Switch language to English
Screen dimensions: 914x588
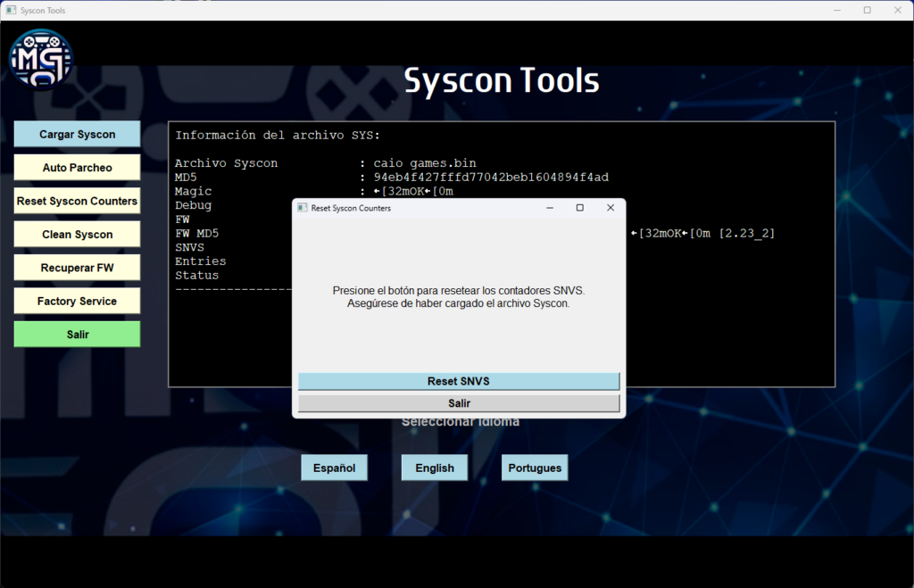(435, 468)
